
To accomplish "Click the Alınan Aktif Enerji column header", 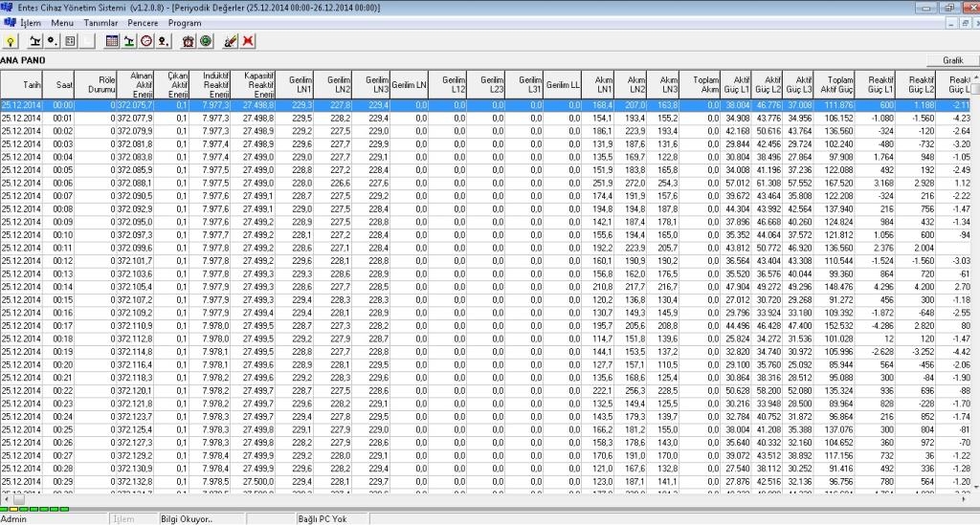I will click(x=135, y=84).
